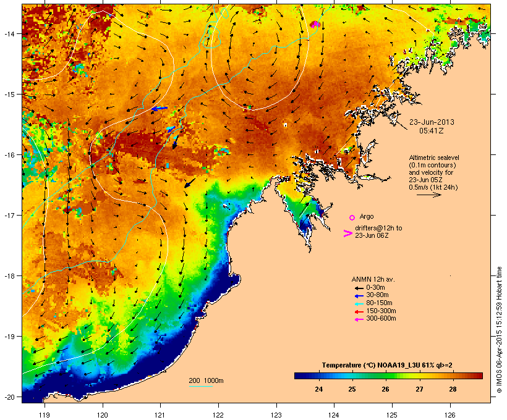The image size is (507, 420).
Task: Click the black 0-30m legend arrow
Action: coord(359,288)
